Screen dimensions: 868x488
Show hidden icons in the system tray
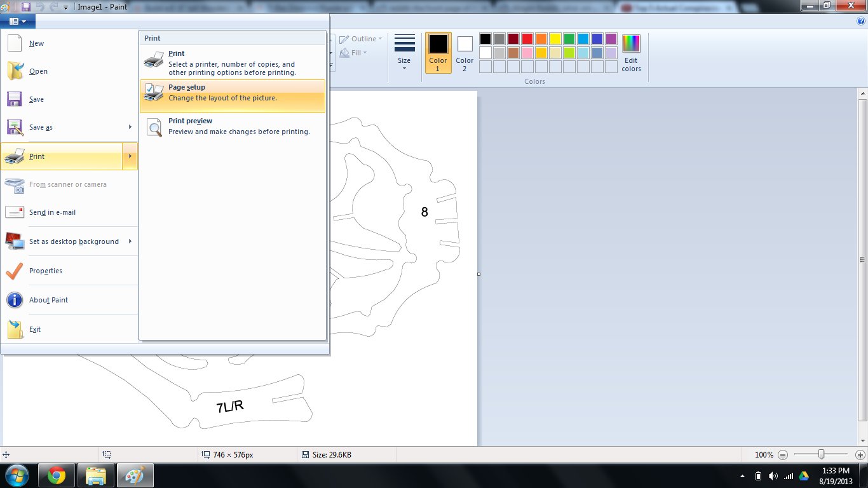coord(743,476)
